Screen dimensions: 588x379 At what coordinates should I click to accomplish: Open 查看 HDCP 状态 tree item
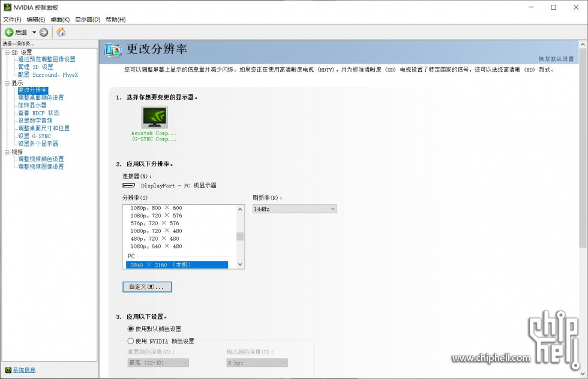pos(38,113)
